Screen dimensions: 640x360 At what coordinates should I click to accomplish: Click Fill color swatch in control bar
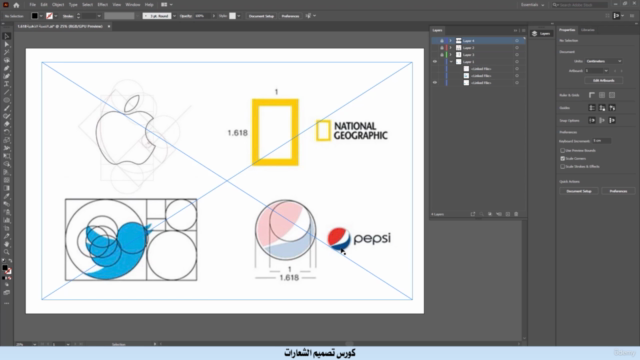pos(35,16)
